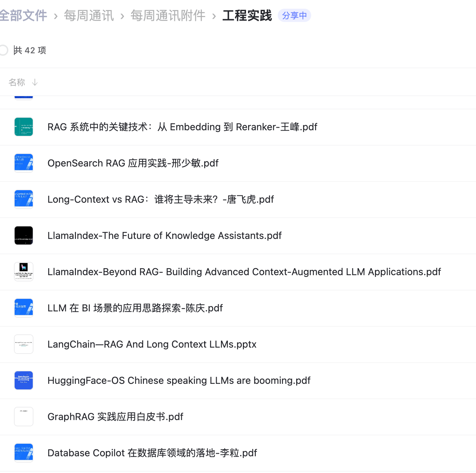Open HuggingFace-OS Chinese speaking LLMs are booming.pdf

[x=179, y=380]
